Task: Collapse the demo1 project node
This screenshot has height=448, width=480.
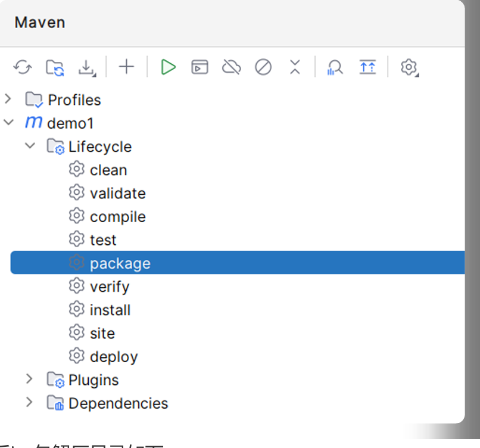Action: point(8,123)
